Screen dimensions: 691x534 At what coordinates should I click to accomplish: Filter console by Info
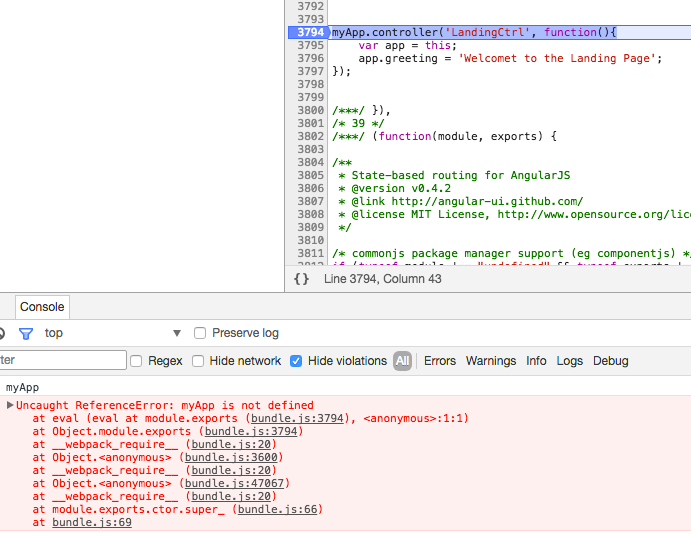click(x=536, y=361)
